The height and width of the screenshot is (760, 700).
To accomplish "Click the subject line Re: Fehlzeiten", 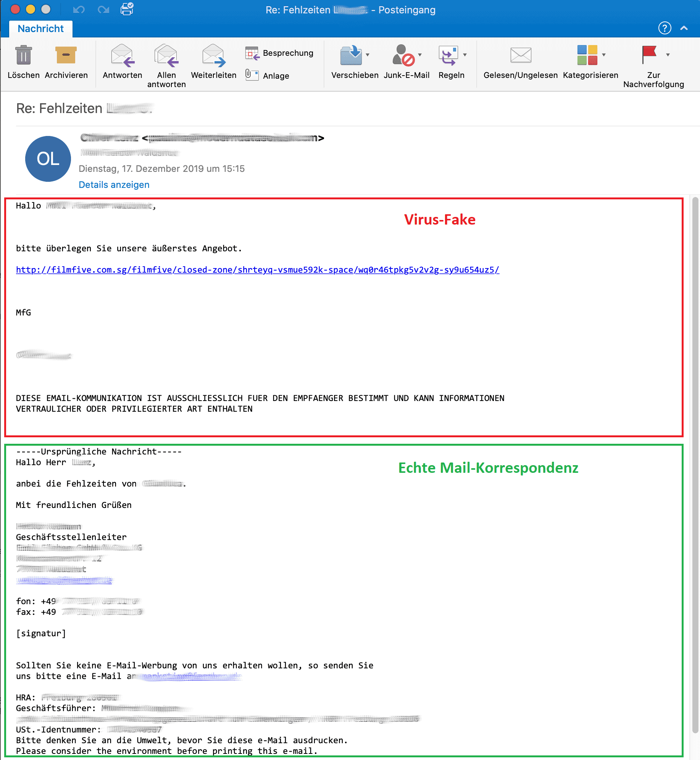I will click(x=84, y=108).
